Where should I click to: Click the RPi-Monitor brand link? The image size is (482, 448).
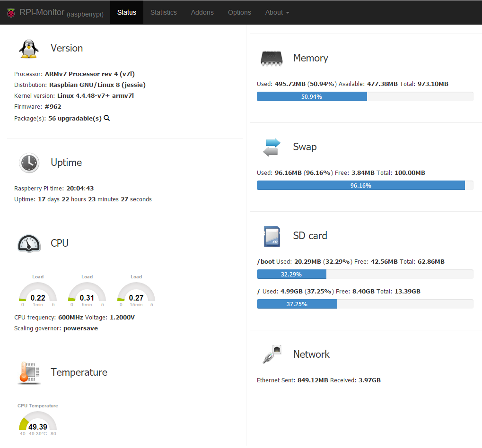tap(42, 12)
